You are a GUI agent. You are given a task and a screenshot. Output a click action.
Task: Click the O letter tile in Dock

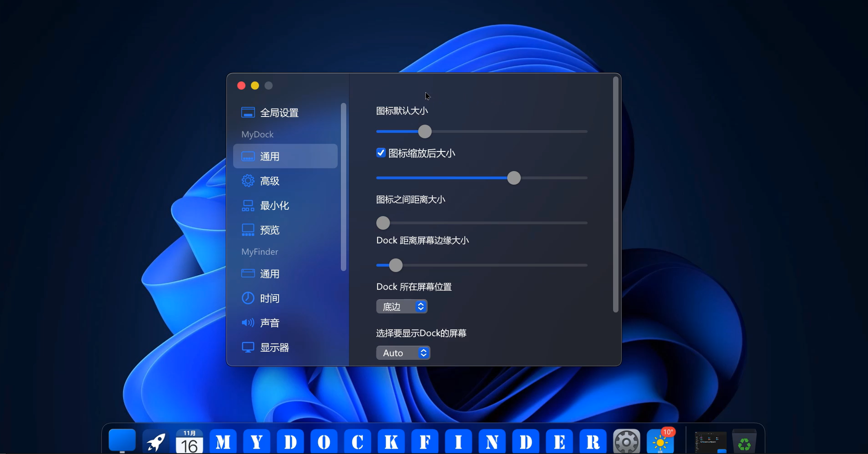pyautogui.click(x=324, y=441)
